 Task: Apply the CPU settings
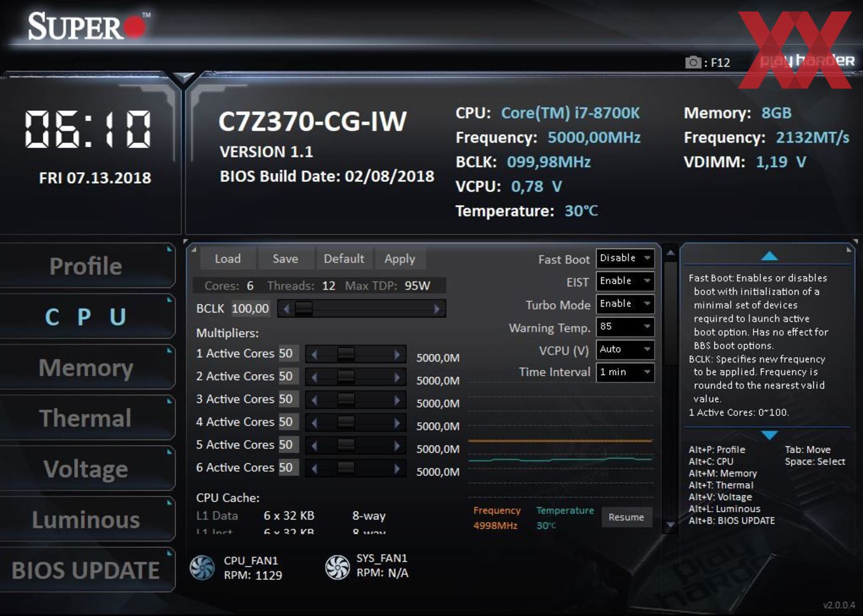(x=400, y=259)
